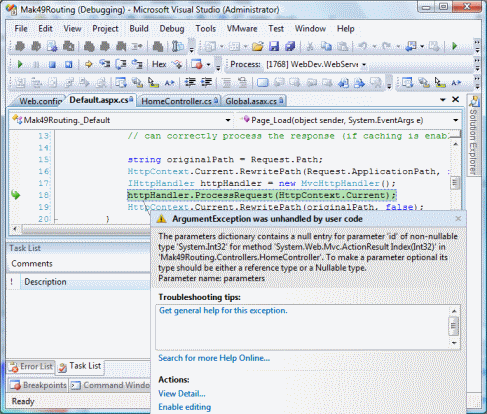This screenshot has width=487, height=414.
Task: Click the Copy icon in the standard toolbar
Action: 326,46
